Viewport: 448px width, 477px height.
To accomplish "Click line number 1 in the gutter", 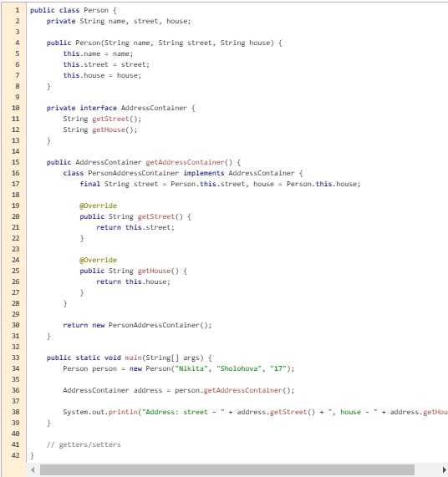I will coord(17,10).
